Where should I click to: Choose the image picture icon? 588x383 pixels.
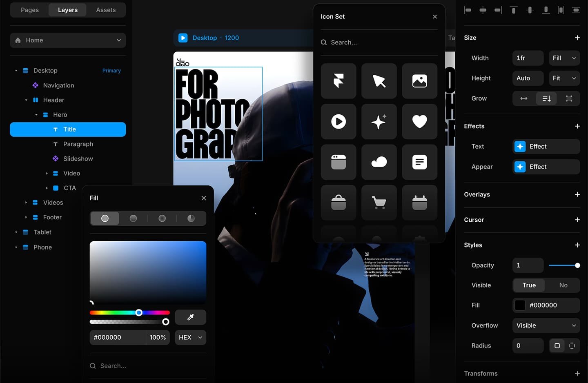(419, 81)
